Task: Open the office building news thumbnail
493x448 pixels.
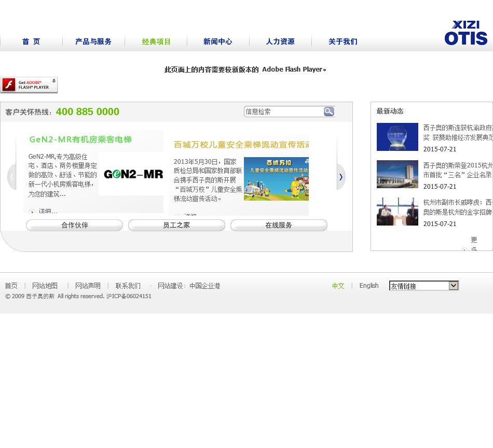Action: coord(398,174)
